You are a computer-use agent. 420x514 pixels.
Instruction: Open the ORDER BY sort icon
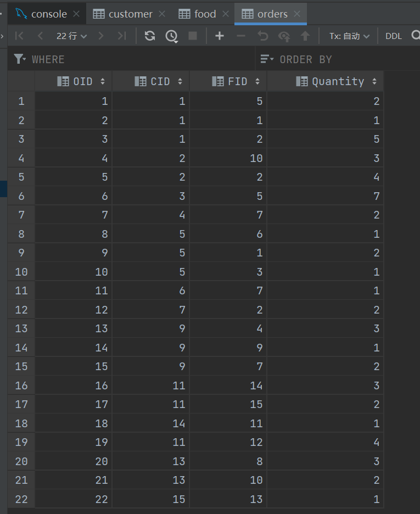point(267,59)
